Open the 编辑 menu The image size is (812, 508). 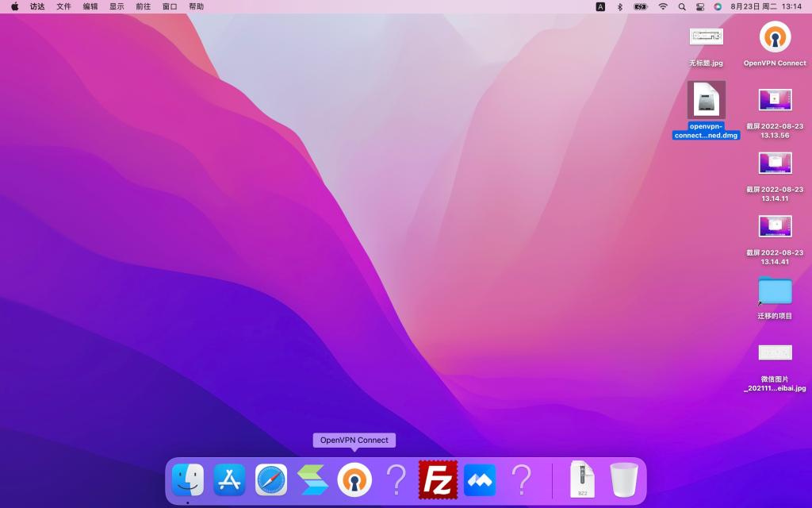coord(90,6)
